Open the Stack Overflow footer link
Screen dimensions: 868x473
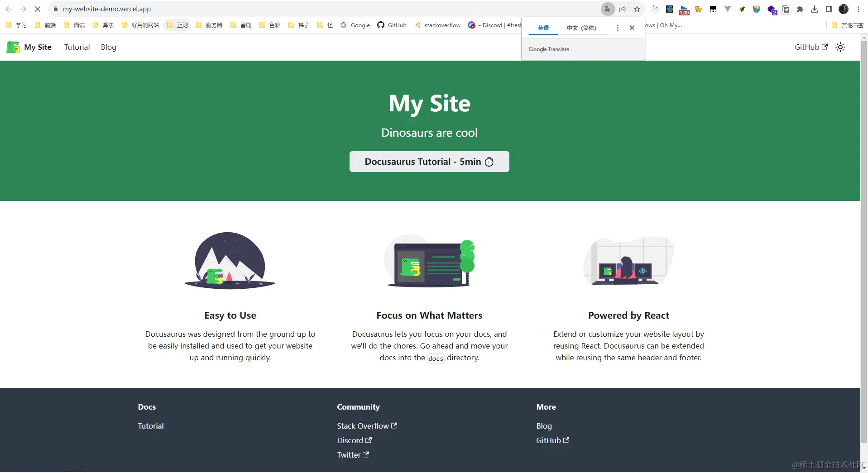(367, 426)
